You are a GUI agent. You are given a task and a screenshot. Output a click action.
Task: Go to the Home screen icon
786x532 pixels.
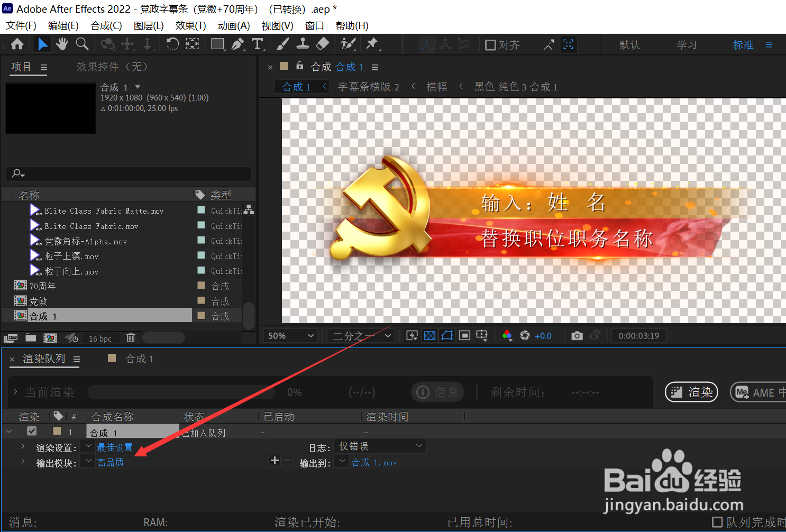17,44
